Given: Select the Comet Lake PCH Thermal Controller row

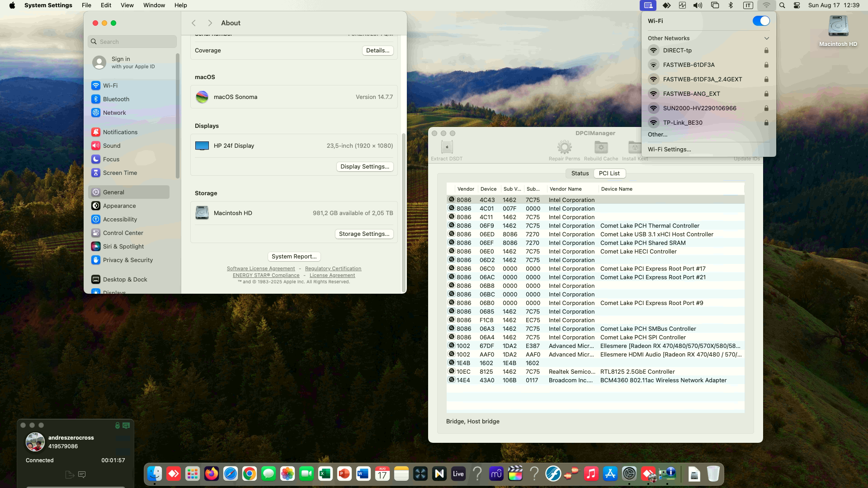Looking at the screenshot, I should click(595, 226).
